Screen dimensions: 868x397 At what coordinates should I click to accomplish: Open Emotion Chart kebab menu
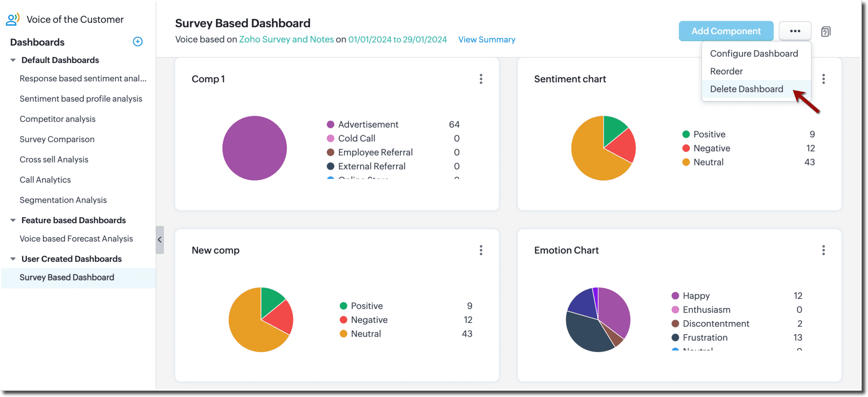(x=823, y=250)
